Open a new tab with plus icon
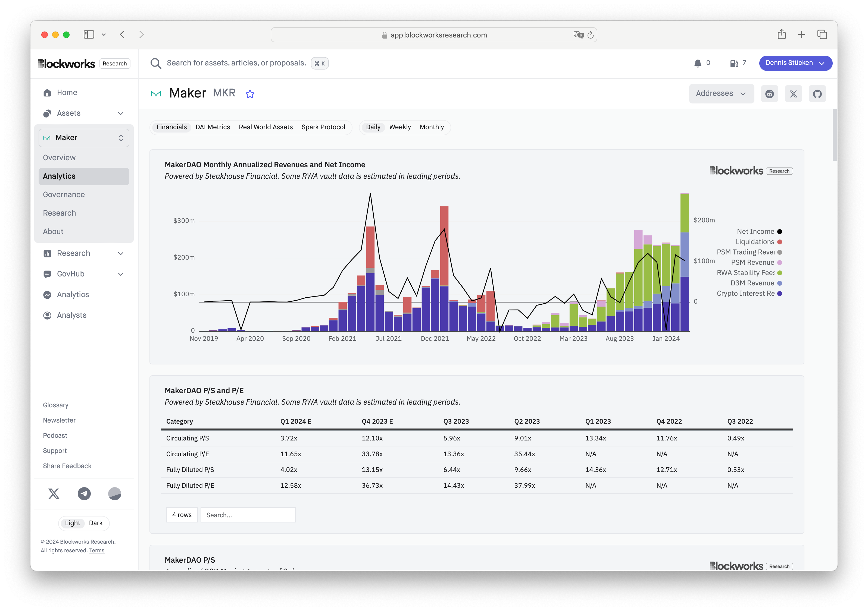The image size is (868, 611). point(801,35)
